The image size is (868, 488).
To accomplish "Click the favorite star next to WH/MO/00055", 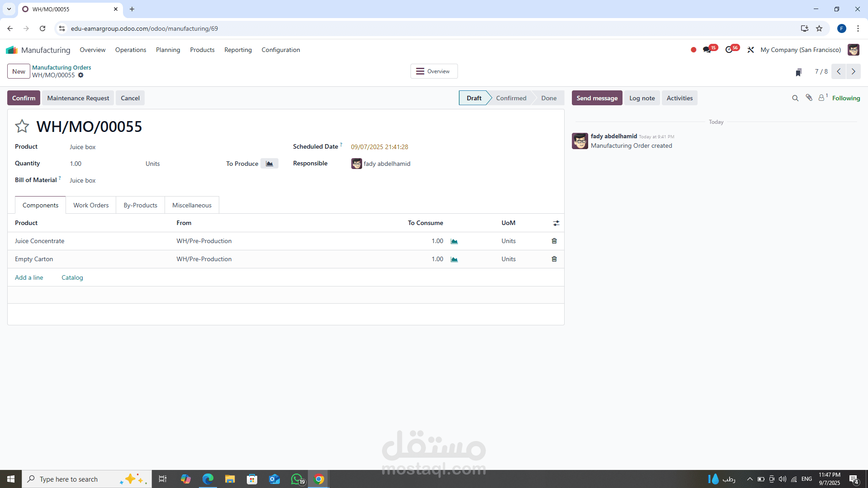I will click(x=22, y=126).
